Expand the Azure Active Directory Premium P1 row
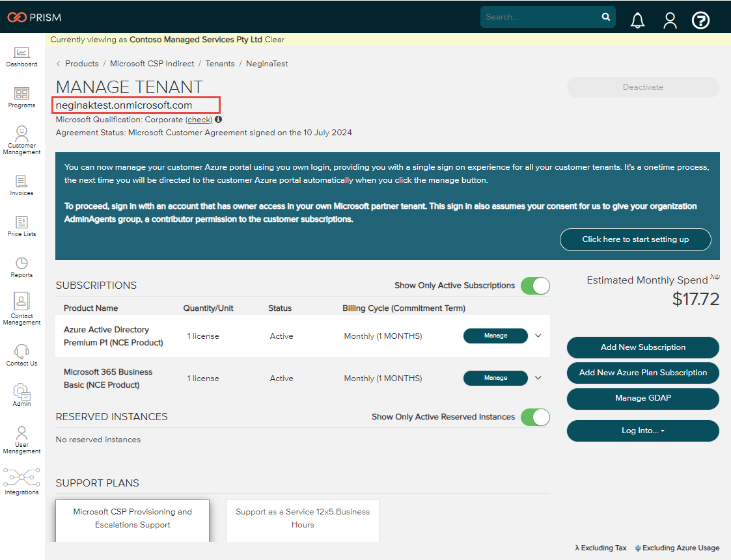Image resolution: width=731 pixels, height=560 pixels. tap(538, 336)
